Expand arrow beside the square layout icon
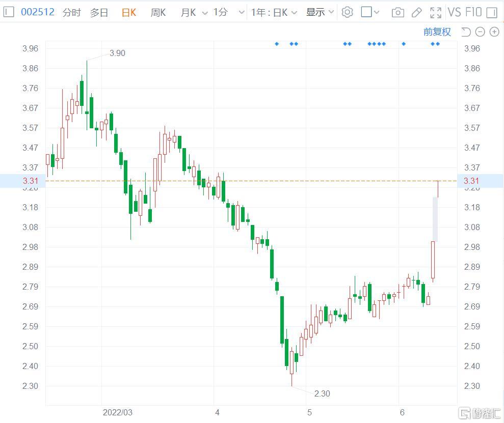The width and height of the screenshot is (504, 423). coord(377,13)
